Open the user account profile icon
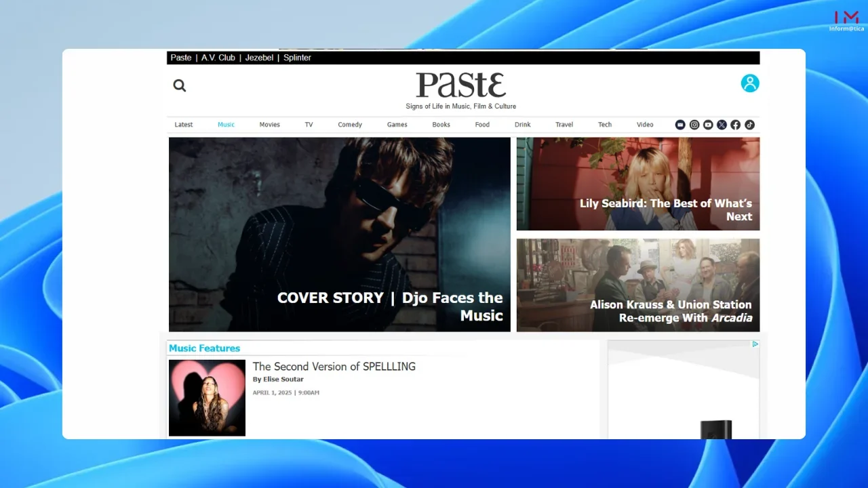This screenshot has height=488, width=868. (750, 83)
